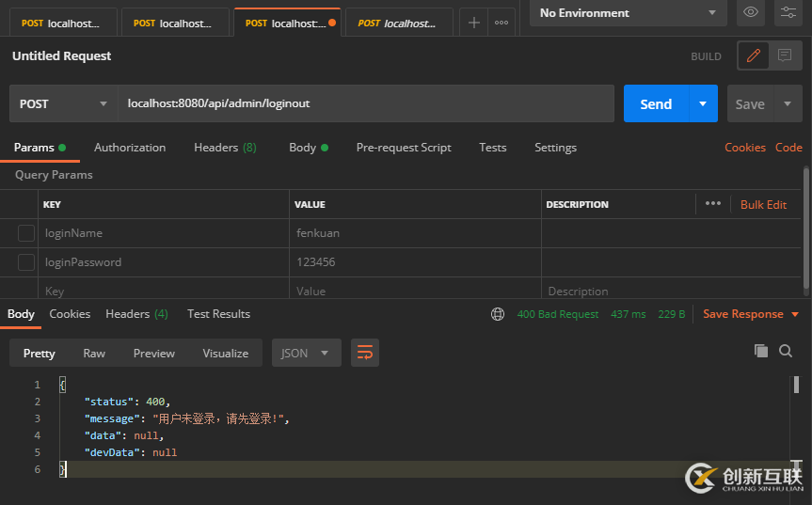Switch to the Test Results tab
Viewport: 812px width, 505px height.
point(218,314)
